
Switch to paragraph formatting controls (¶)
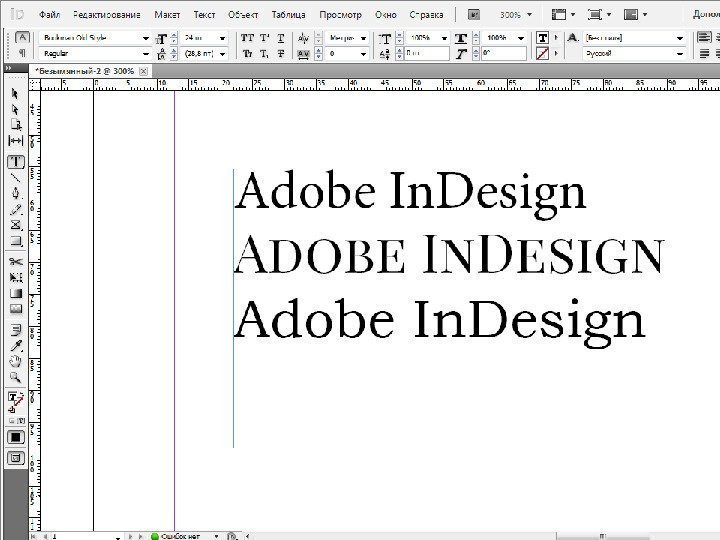22,53
